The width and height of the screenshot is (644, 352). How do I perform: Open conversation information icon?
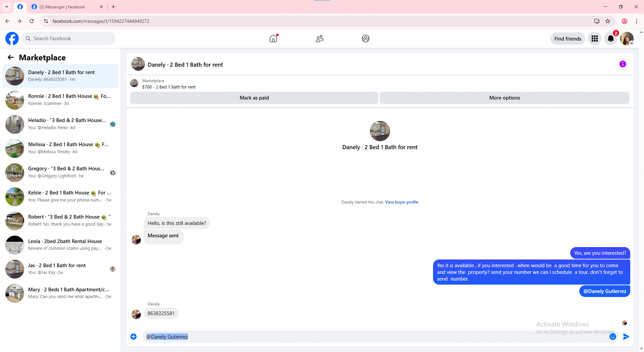click(x=623, y=64)
